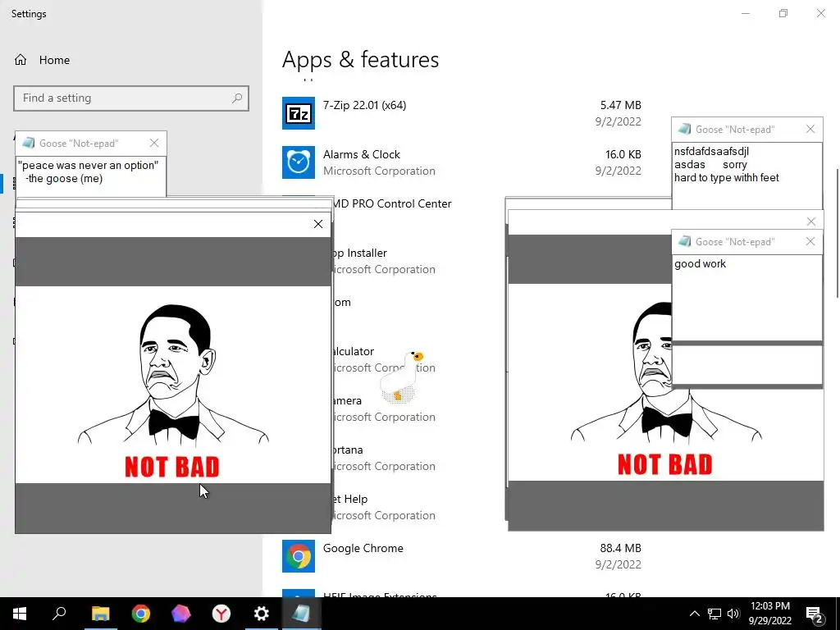Screen dimensions: 840x630
Task: Close the 'hard to type withh feet' notepad
Action: coord(810,129)
